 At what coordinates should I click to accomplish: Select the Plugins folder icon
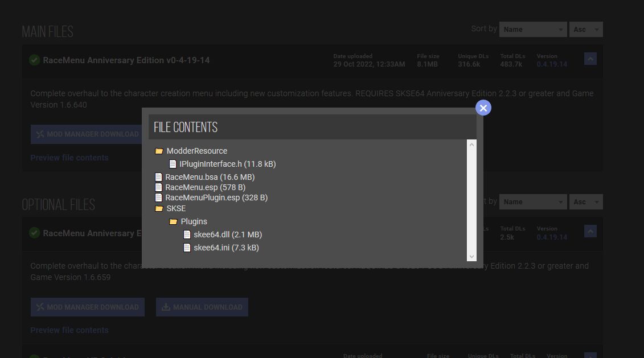click(x=173, y=222)
